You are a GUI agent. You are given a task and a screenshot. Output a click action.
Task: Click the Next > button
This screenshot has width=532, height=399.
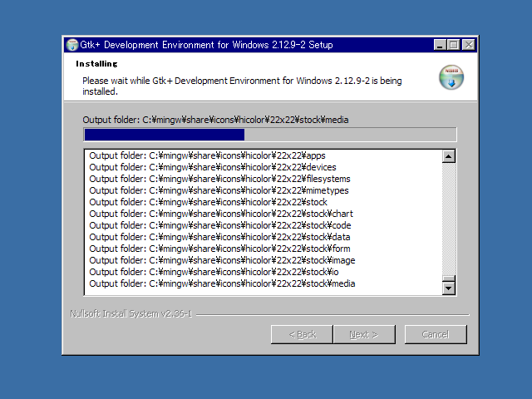(x=364, y=334)
